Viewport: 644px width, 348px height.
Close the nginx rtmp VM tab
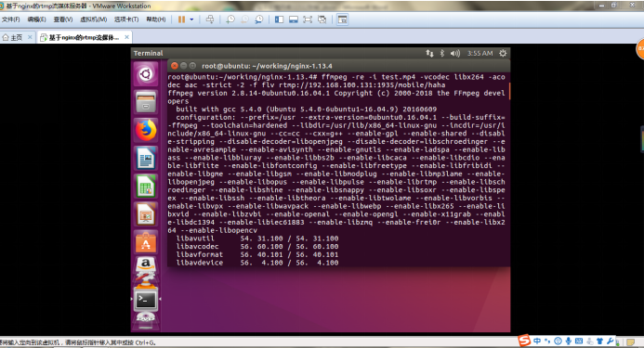127,37
